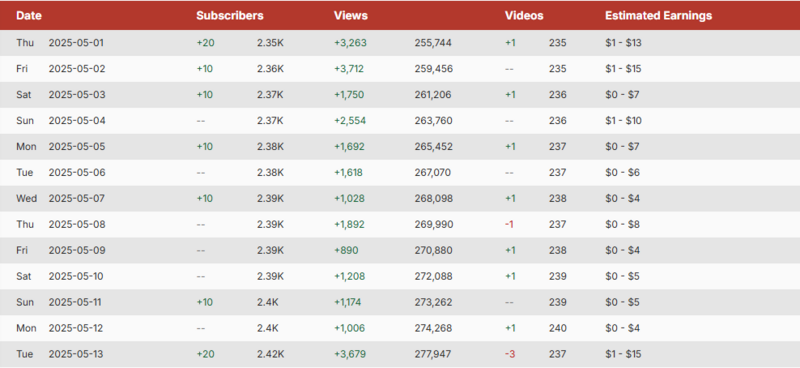This screenshot has width=800, height=368.
Task: Click the red -3 videos change value
Action: click(x=510, y=354)
